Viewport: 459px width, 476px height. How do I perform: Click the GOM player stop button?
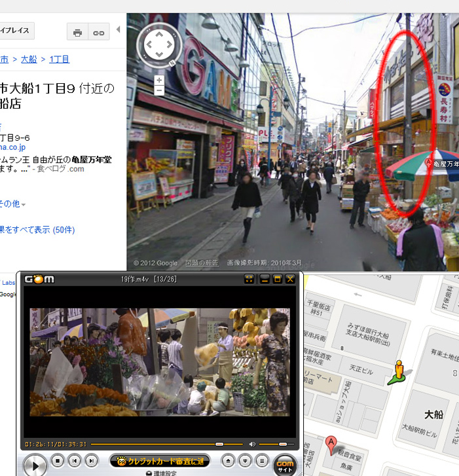point(58,461)
